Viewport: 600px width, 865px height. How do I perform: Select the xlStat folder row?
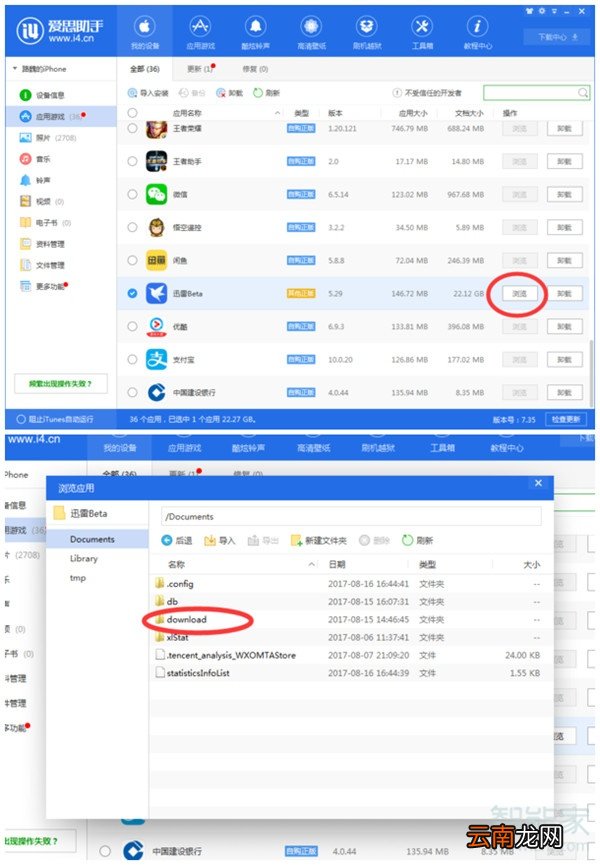pyautogui.click(x=350, y=637)
